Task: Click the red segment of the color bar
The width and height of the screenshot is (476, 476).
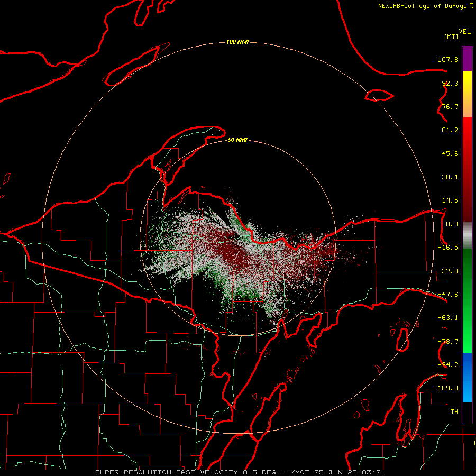Action: click(x=467, y=169)
